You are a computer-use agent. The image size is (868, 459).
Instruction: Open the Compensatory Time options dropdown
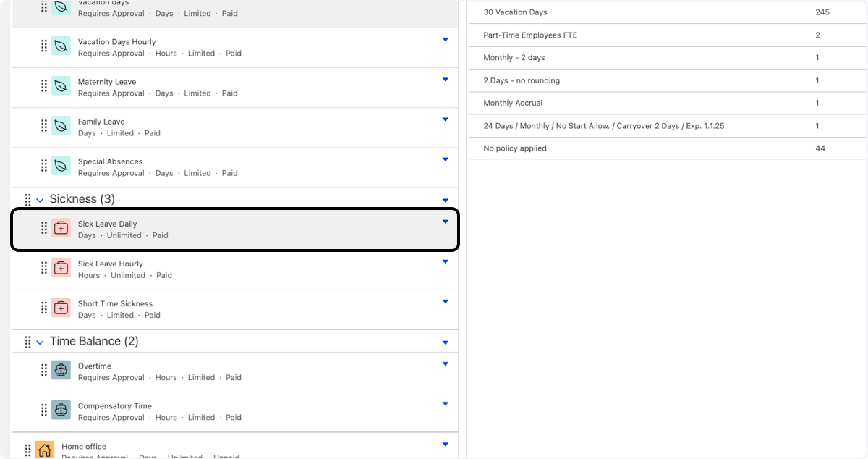point(445,404)
